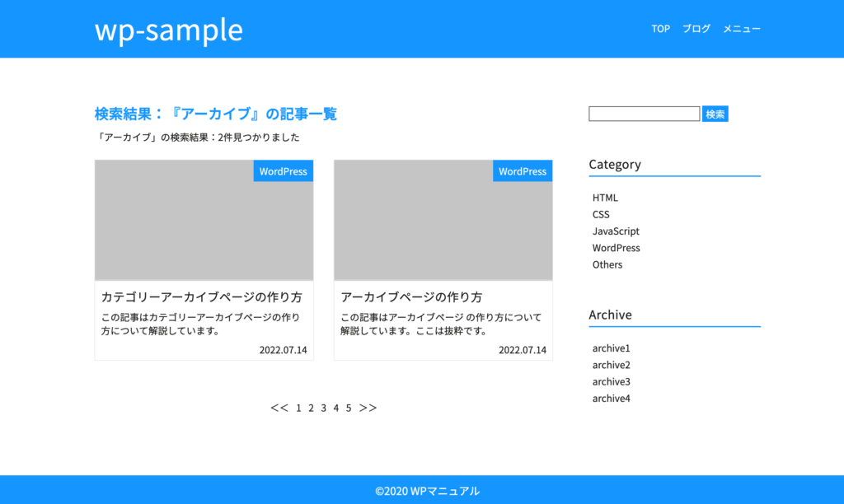844x504 pixels.
Task: Open the TOP navigation menu item
Action: point(660,29)
